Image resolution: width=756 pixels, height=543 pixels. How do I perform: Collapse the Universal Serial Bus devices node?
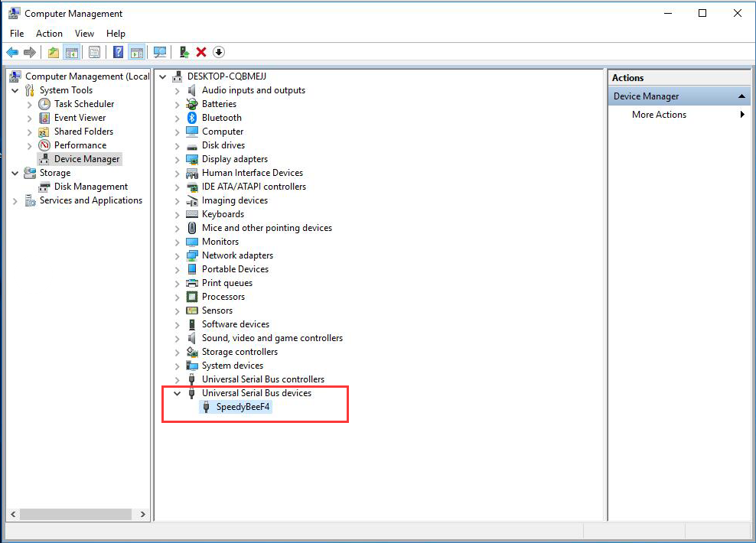coord(178,393)
